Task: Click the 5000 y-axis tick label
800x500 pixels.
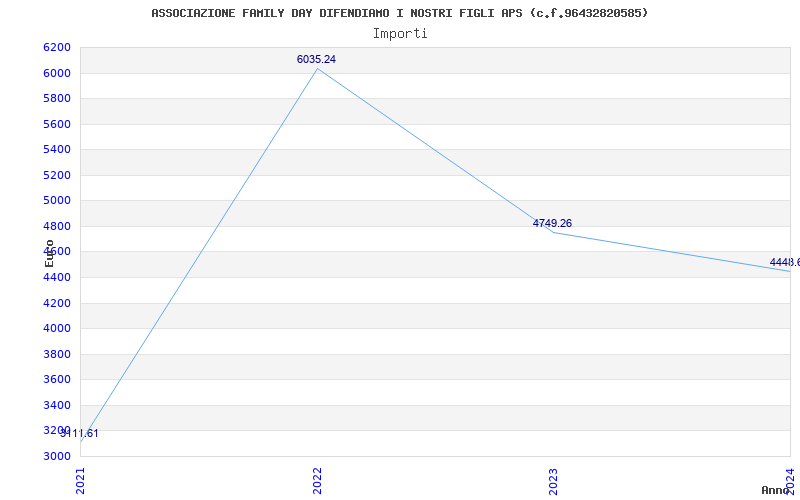Action: point(57,201)
